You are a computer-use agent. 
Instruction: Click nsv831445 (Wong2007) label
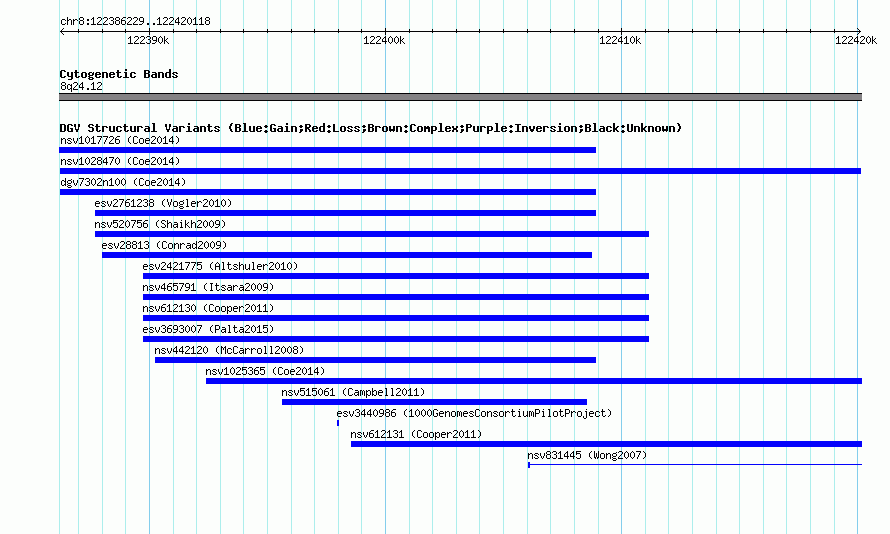click(587, 455)
